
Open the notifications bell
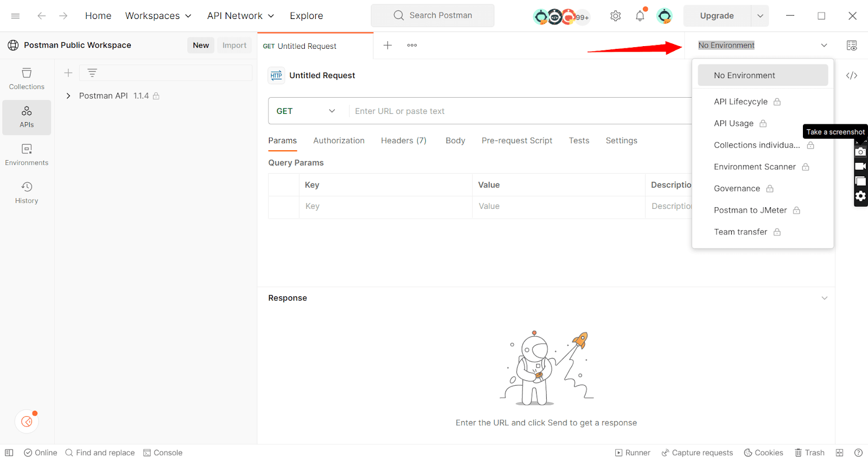click(640, 16)
